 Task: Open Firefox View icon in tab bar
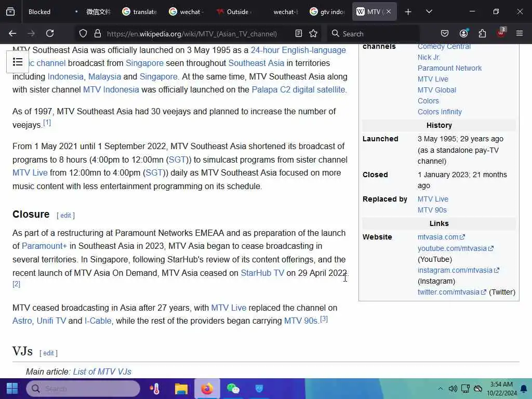[10, 12]
